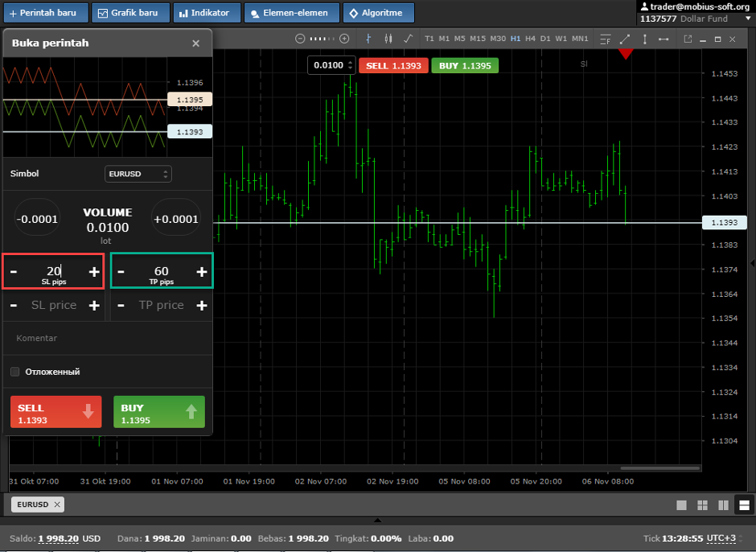Screen dimensions: 756x552
Task: Zoom out the chart with the minus icon
Action: click(300, 39)
